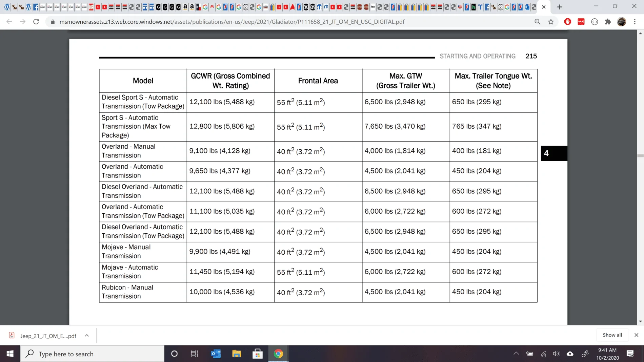644x362 pixels.
Task: Click Show all downloads
Action: pyautogui.click(x=612, y=335)
